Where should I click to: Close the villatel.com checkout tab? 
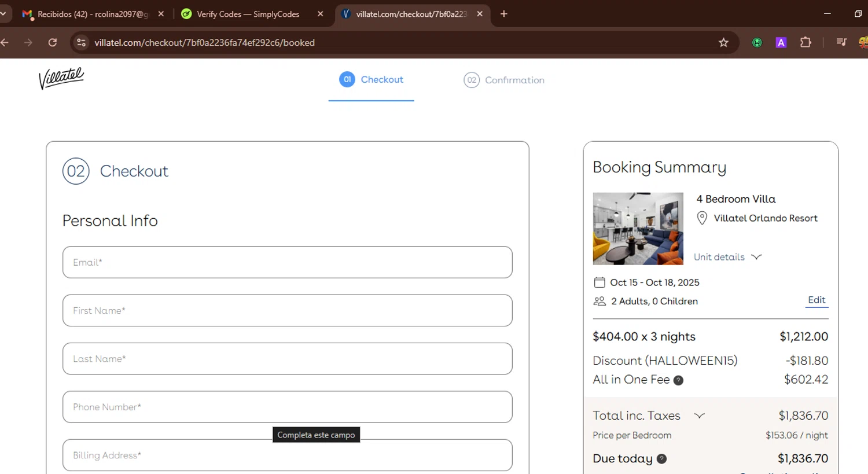pyautogui.click(x=480, y=14)
